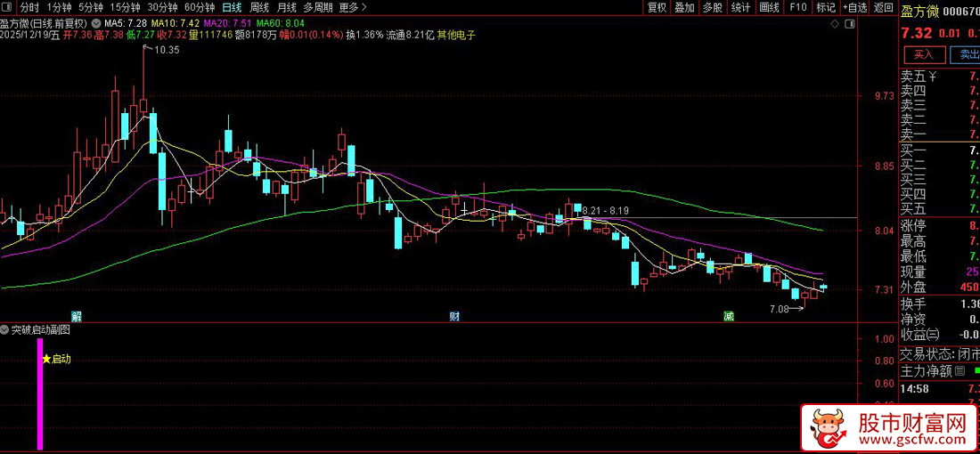Switch to 月线 monthly chart

click(286, 7)
